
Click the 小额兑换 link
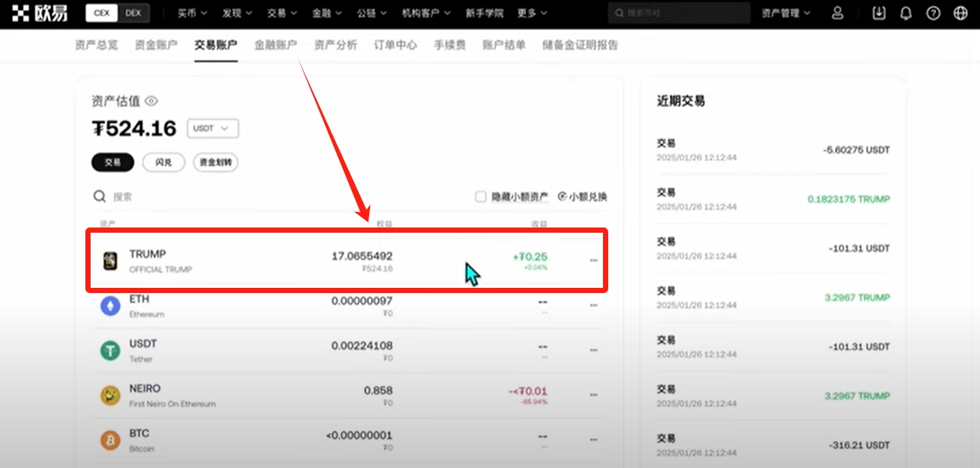[582, 197]
